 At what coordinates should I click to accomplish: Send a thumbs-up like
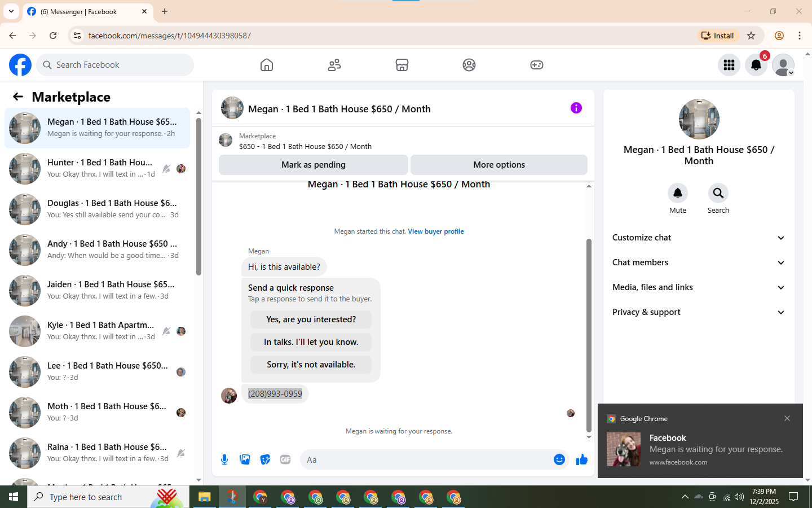coord(582,459)
